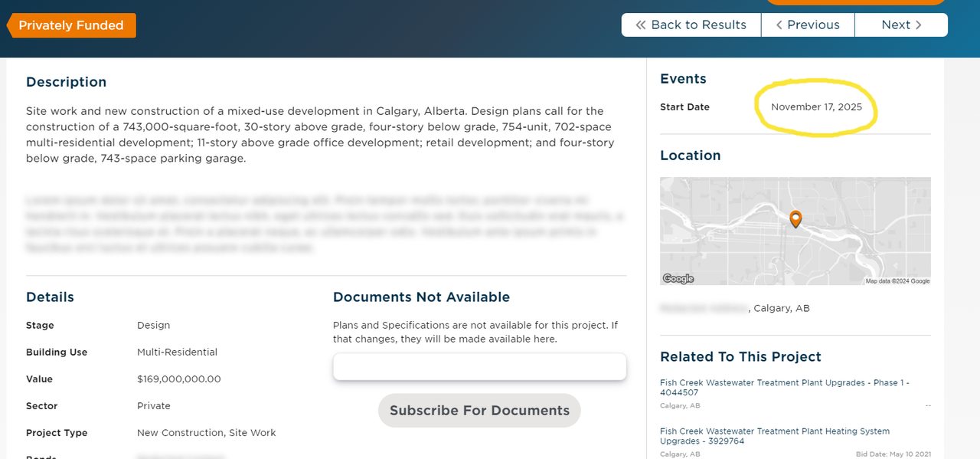This screenshot has width=980, height=459.
Task: Open the Previous project
Action: tap(808, 25)
